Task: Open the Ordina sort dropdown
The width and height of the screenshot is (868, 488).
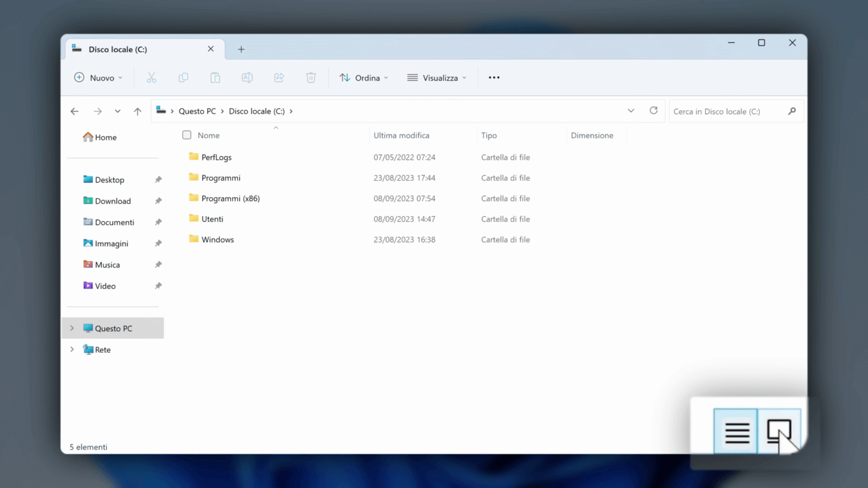Action: tap(364, 78)
